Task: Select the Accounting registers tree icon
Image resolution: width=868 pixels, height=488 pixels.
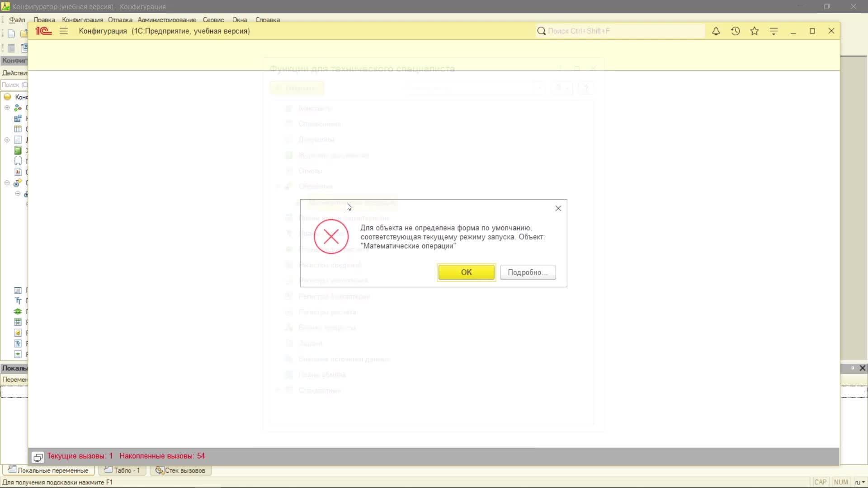Action: (x=18, y=344)
